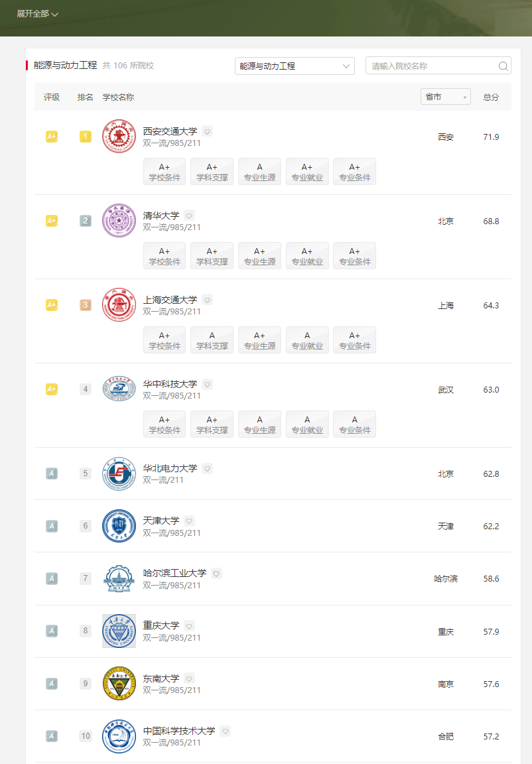The height and width of the screenshot is (764, 532).
Task: Open 上海交通大学 school name link
Action: click(x=170, y=300)
